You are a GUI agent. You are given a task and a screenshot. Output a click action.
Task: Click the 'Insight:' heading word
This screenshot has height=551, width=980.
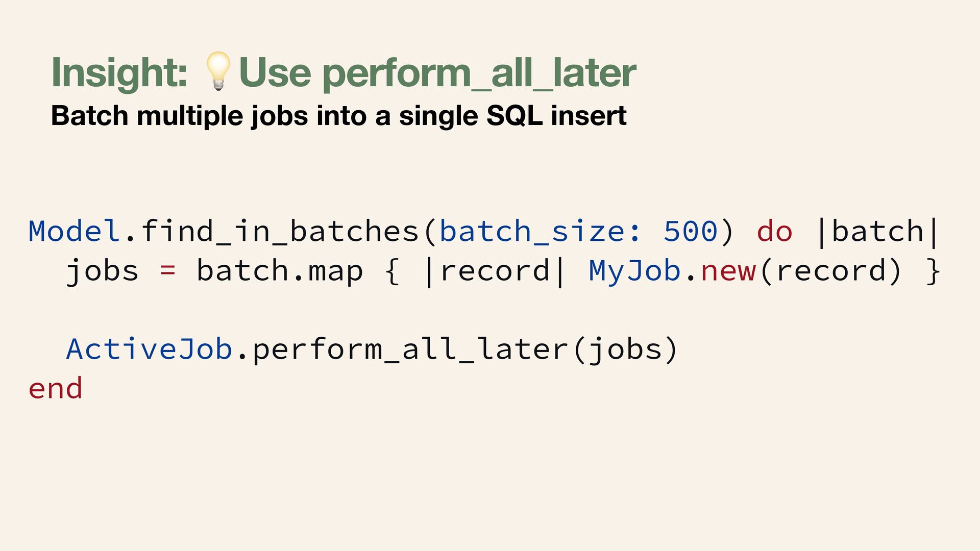[119, 73]
